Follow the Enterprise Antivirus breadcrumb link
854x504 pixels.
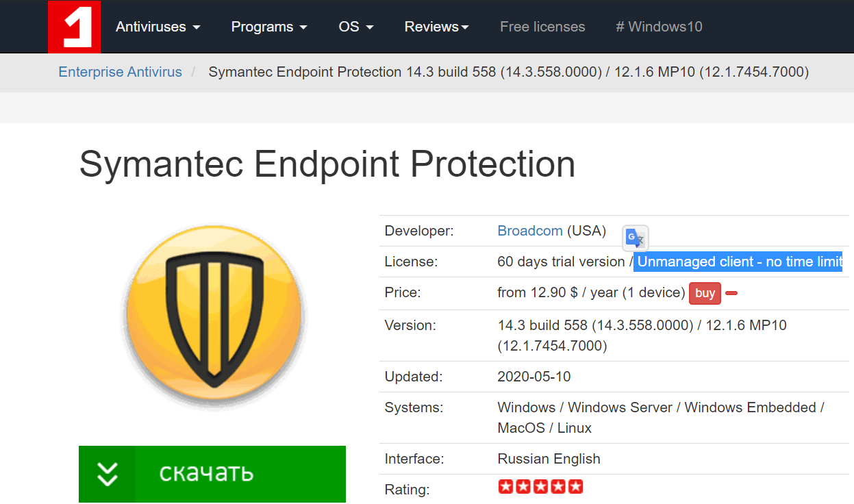click(x=121, y=72)
